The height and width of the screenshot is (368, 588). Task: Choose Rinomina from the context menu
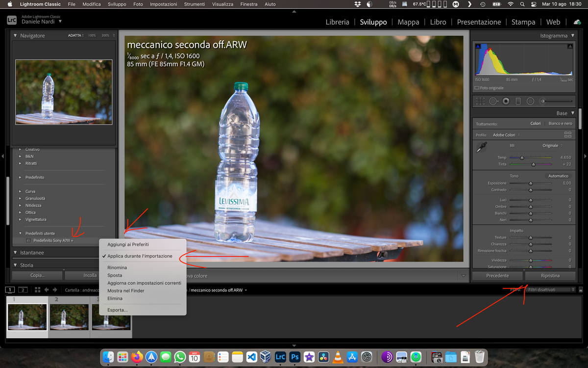tap(117, 268)
